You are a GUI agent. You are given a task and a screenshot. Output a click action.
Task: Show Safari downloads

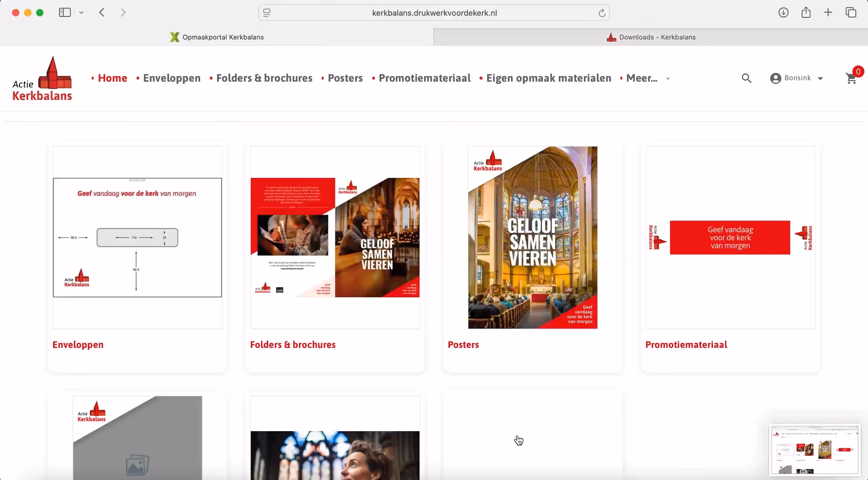pyautogui.click(x=783, y=13)
